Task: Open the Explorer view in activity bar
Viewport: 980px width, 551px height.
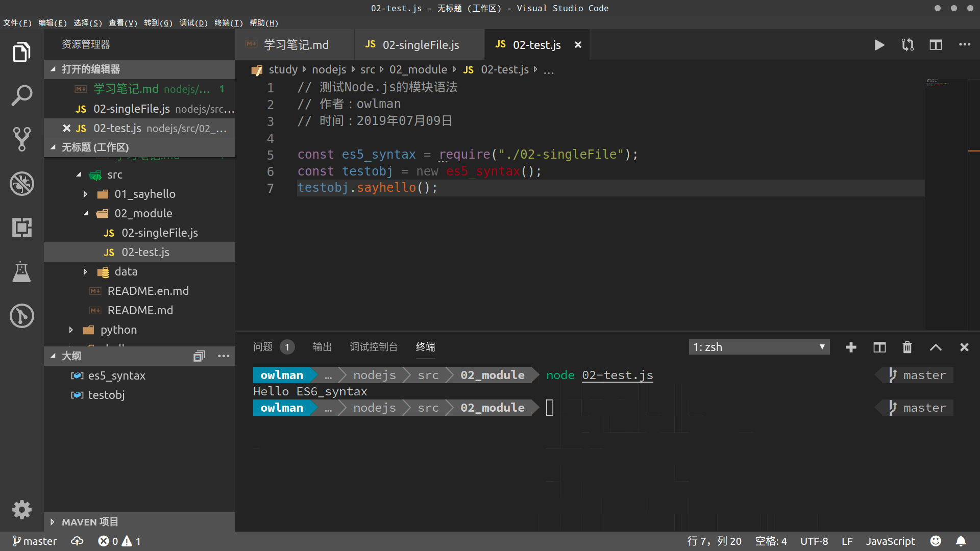Action: pos(21,52)
